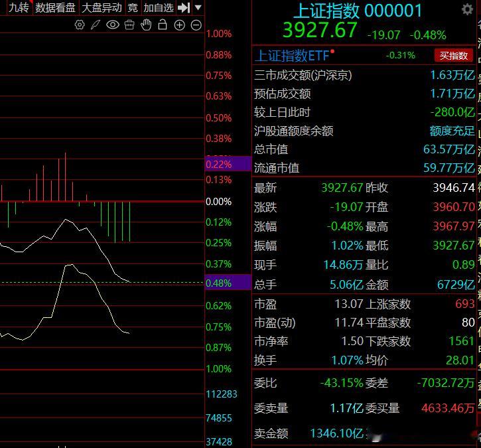Click 最高 value 3967.97
The image size is (481, 448).
click(x=454, y=226)
